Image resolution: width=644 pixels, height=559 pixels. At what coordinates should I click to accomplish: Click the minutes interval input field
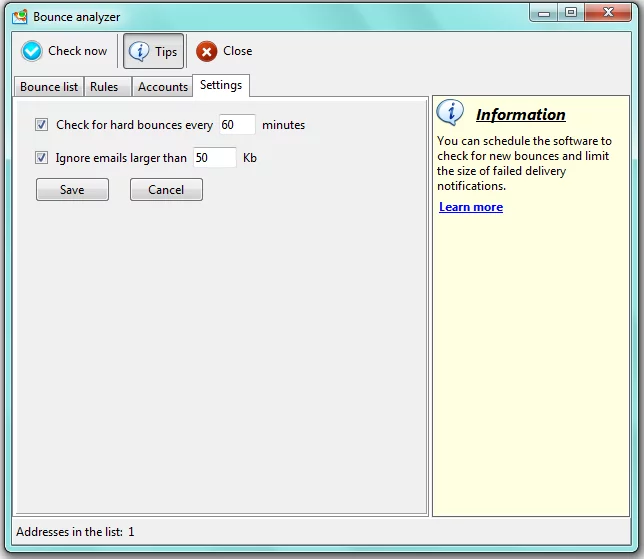(236, 125)
